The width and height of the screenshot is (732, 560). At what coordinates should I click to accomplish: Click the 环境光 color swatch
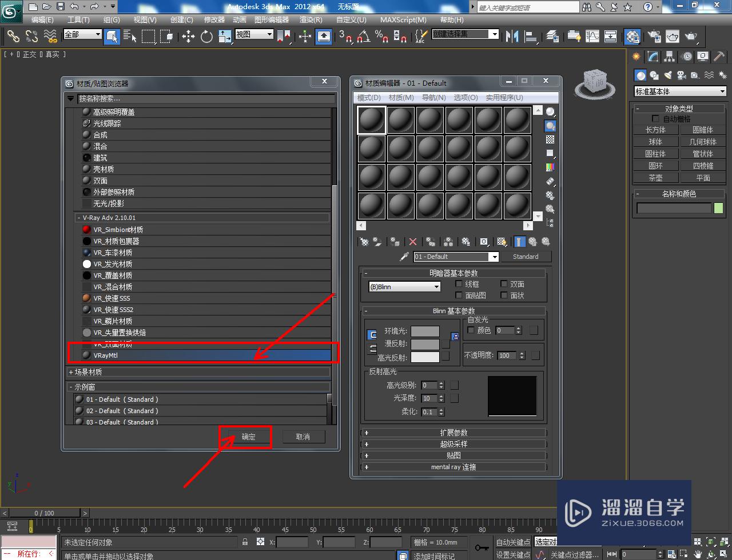425,331
